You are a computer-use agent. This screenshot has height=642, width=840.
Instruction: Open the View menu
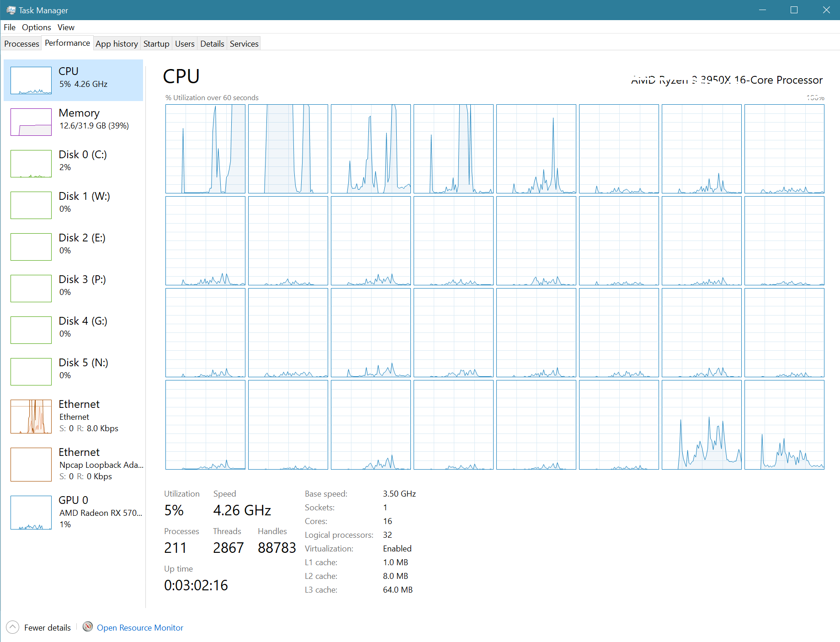[66, 27]
